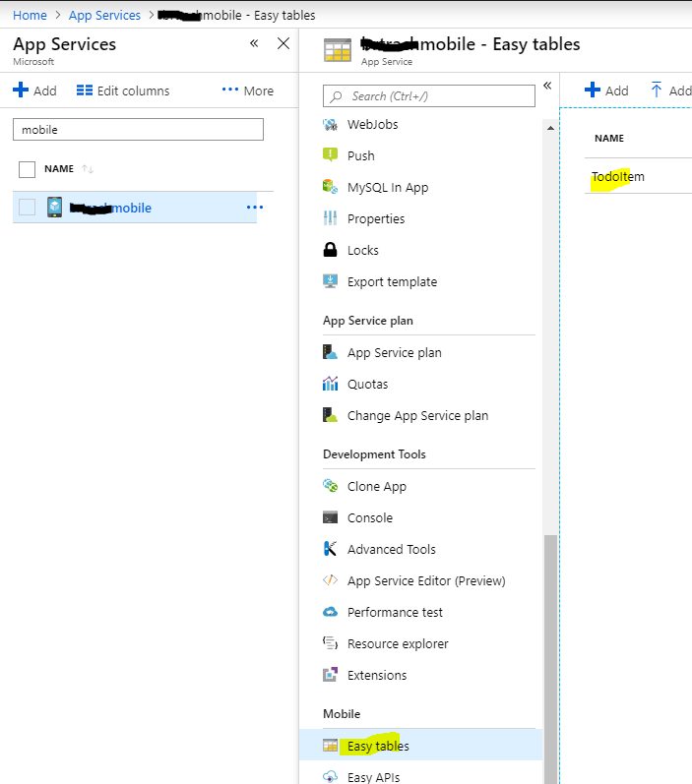Click the App Service plan icon
692x784 pixels.
pos(330,352)
